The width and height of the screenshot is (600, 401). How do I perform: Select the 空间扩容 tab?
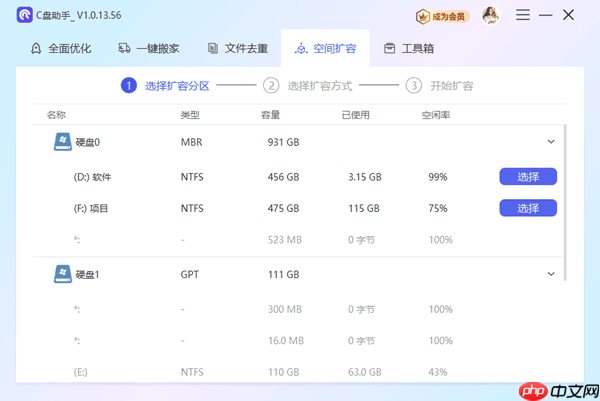click(326, 49)
